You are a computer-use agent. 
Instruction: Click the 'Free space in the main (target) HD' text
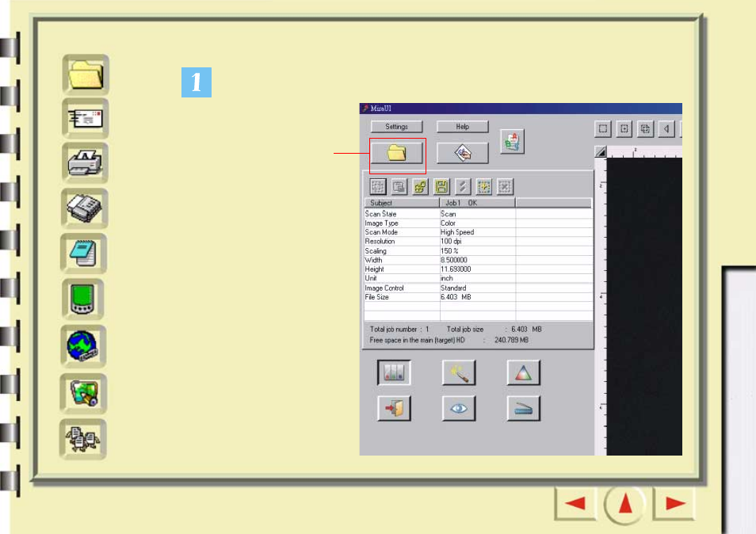417,340
